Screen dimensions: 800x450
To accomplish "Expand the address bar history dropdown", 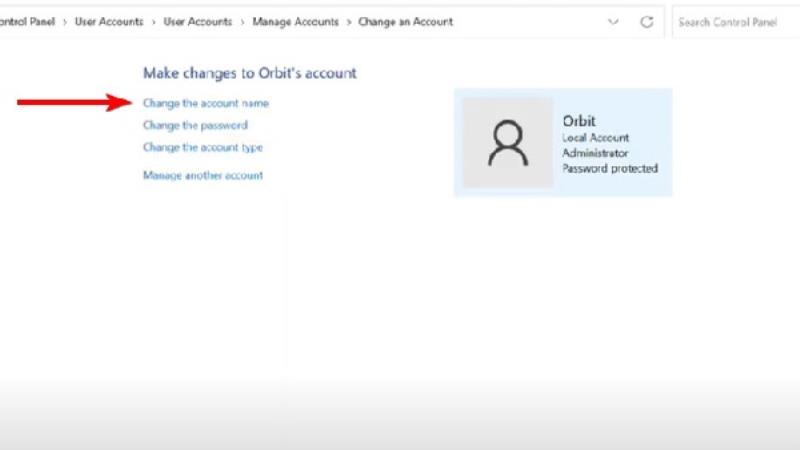I will pyautogui.click(x=613, y=22).
